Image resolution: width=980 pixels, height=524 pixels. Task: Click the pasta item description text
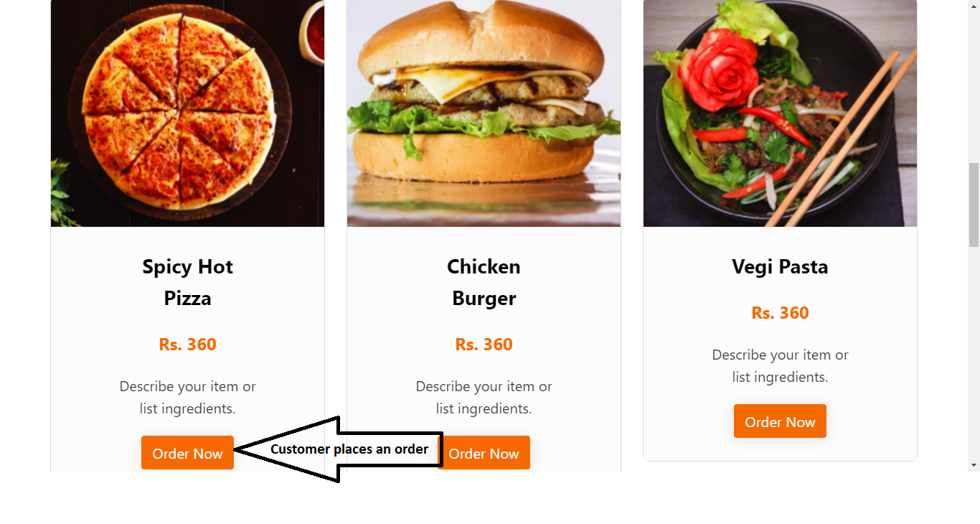780,366
